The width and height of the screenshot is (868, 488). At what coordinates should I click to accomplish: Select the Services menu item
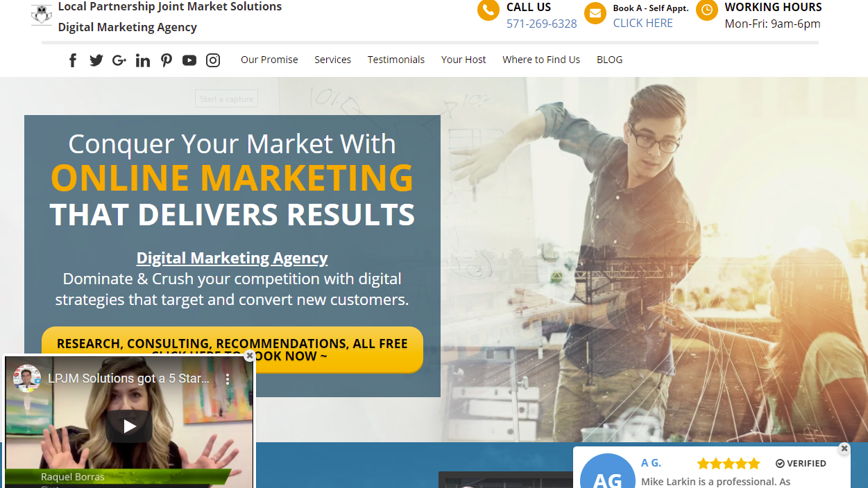[x=332, y=60]
